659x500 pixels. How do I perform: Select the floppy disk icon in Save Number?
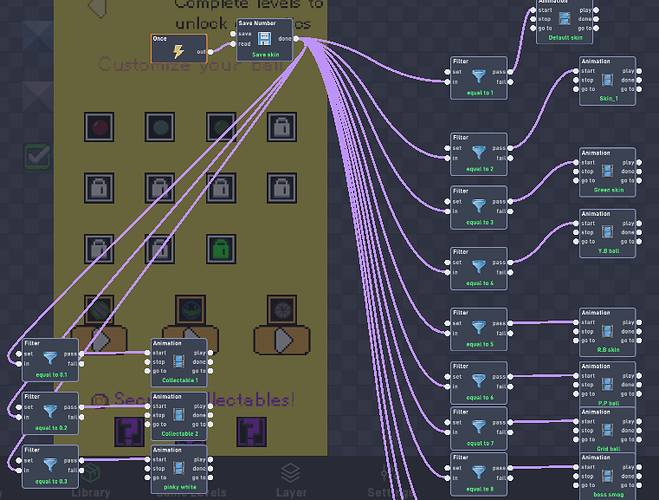(264, 39)
